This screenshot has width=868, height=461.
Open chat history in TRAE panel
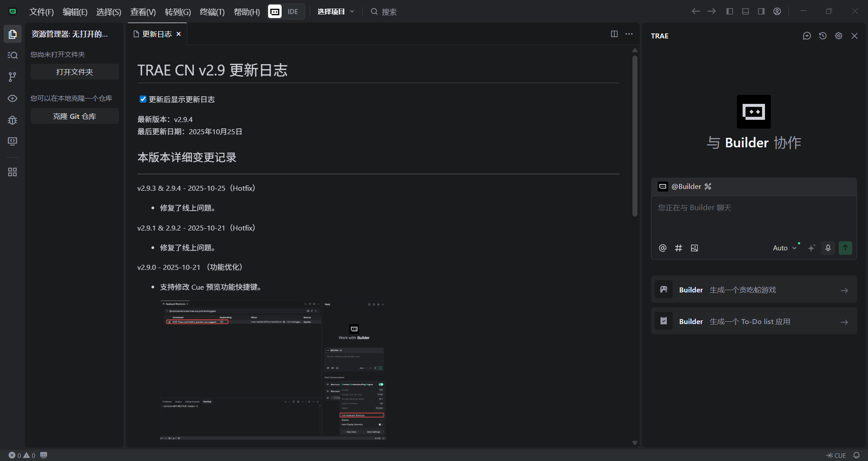(823, 36)
